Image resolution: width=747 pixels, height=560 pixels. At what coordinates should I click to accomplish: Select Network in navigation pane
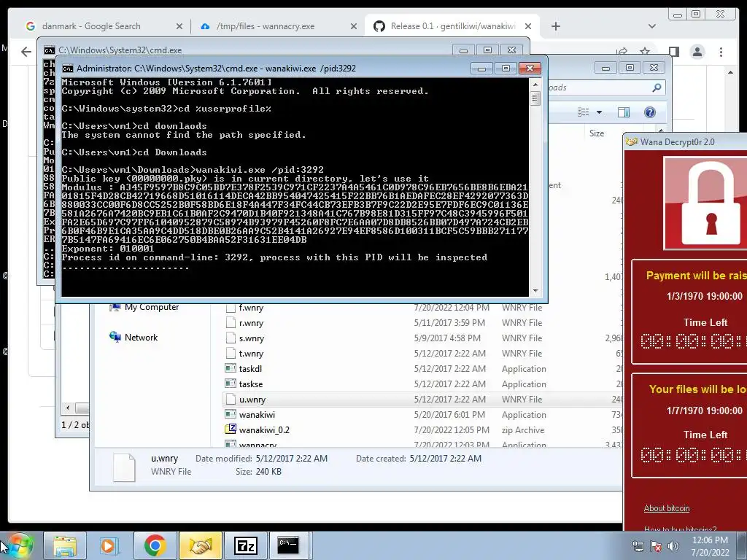[x=134, y=337]
